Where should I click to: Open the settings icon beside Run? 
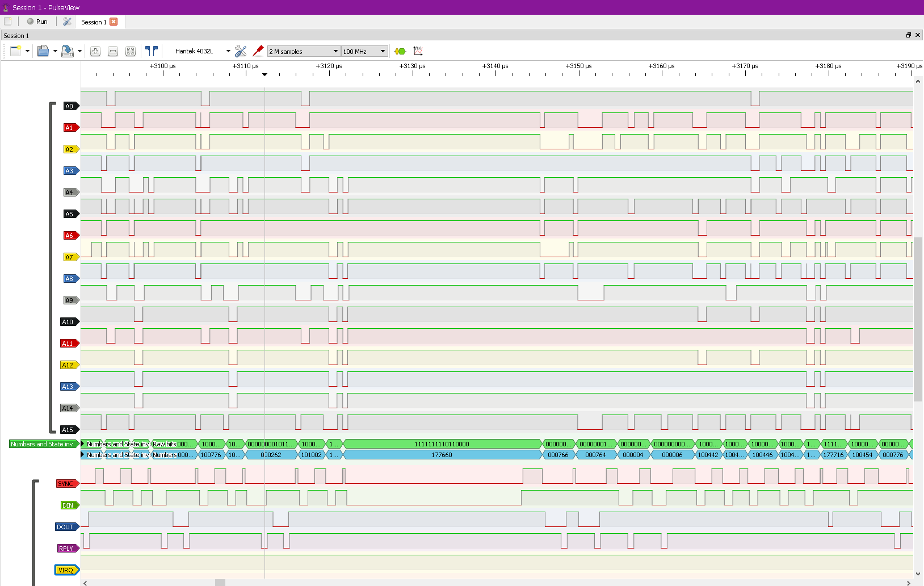[x=67, y=22]
